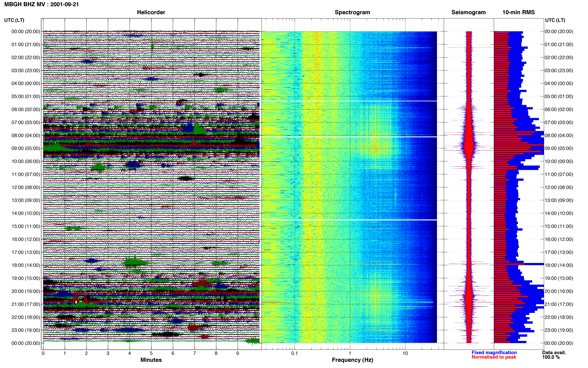The width and height of the screenshot is (588, 368).
Task: Click the '10' frequency tick label
Action: tap(405, 353)
